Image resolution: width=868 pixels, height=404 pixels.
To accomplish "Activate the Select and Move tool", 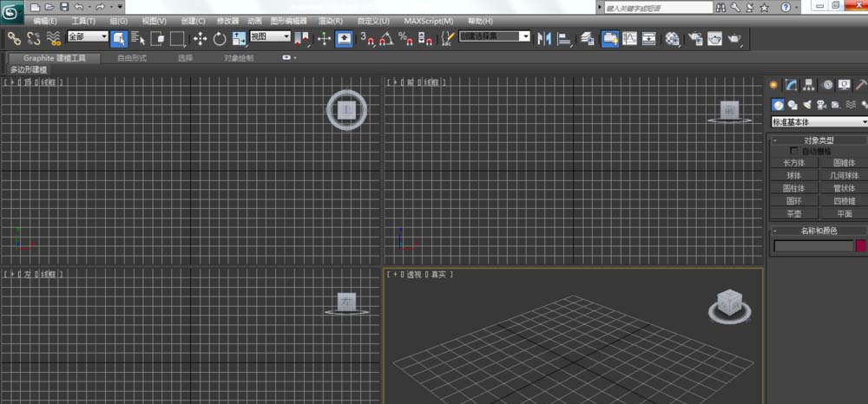I will pyautogui.click(x=200, y=38).
